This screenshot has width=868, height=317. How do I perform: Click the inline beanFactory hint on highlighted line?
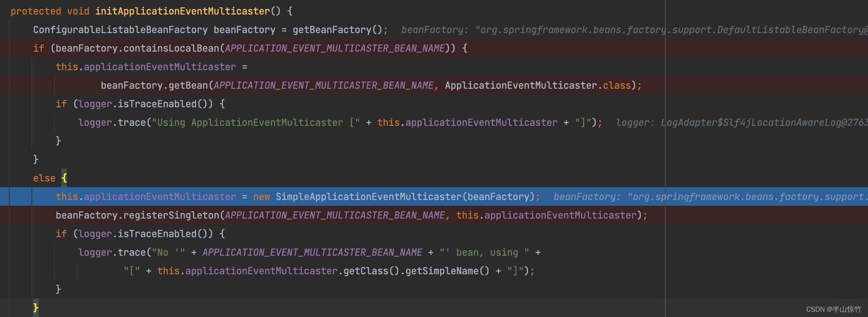[x=710, y=197]
